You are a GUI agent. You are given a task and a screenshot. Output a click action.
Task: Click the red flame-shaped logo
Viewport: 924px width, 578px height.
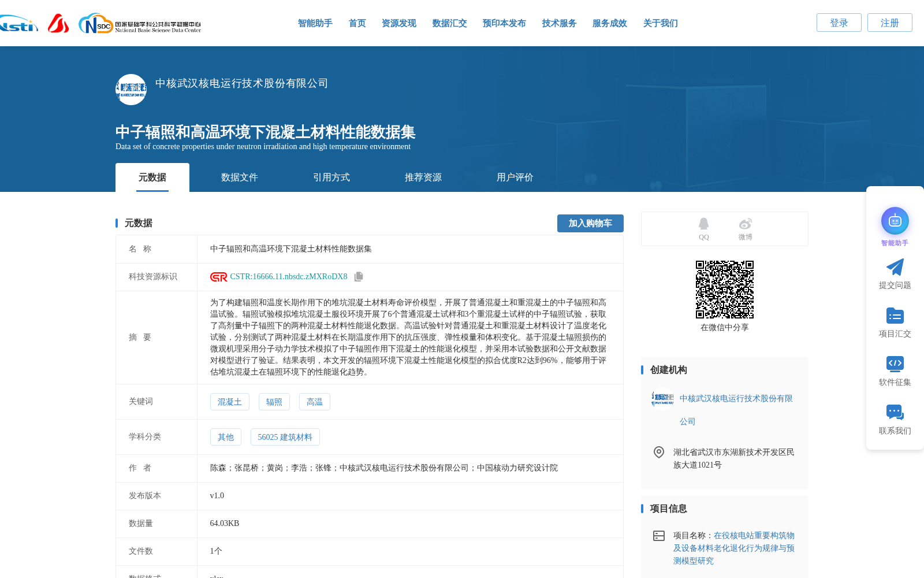tap(58, 24)
